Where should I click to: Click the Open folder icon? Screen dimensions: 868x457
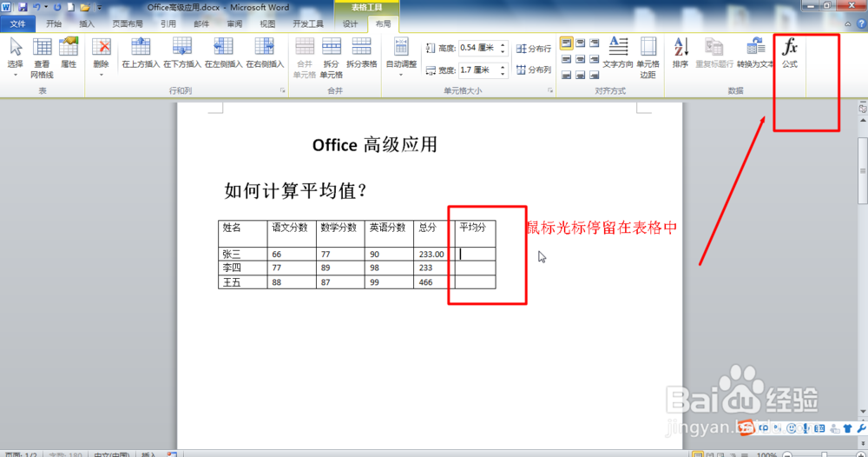(x=85, y=7)
